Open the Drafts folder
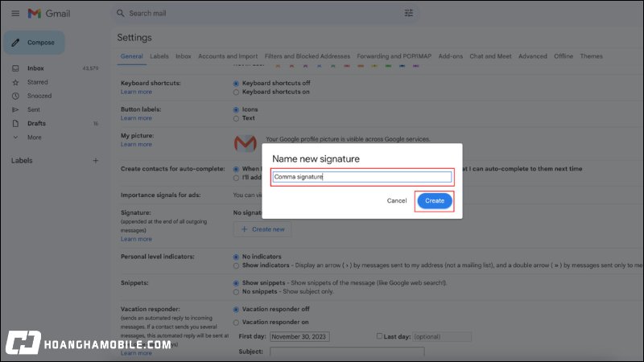Screen dimensions: 644x362 coord(36,123)
